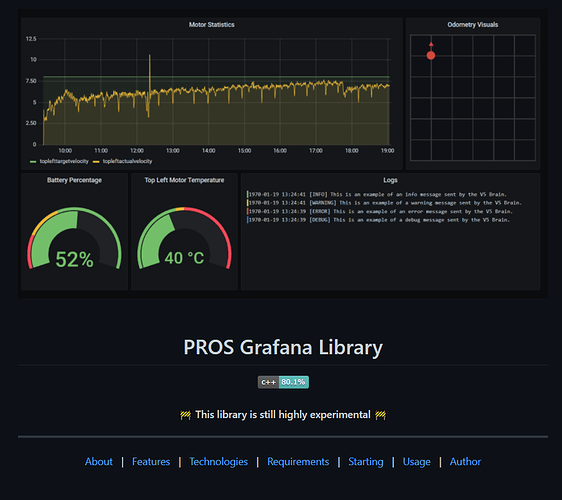Click the Motor Statistics panel title

point(211,24)
